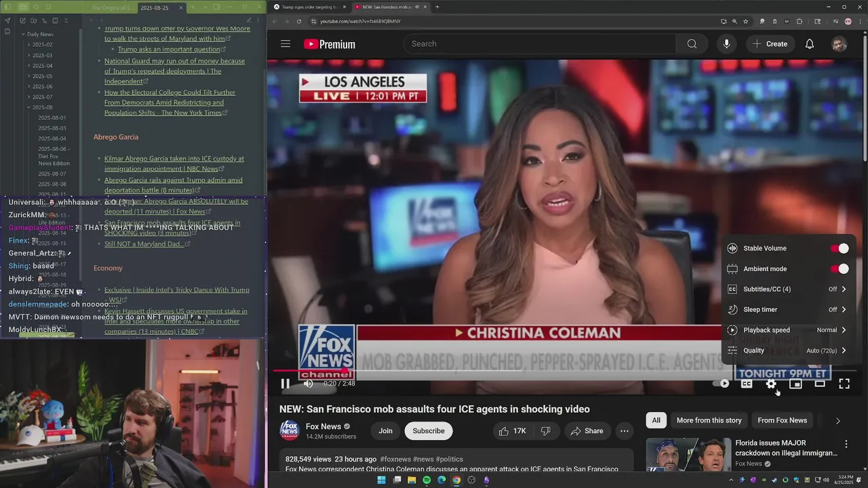Open a new browser tab
868x488 pixels.
point(437,7)
